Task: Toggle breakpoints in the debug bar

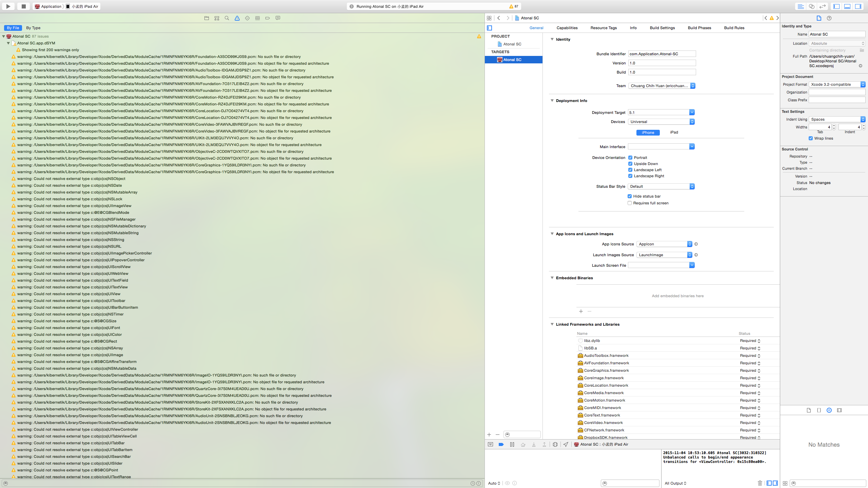Action: [x=501, y=444]
